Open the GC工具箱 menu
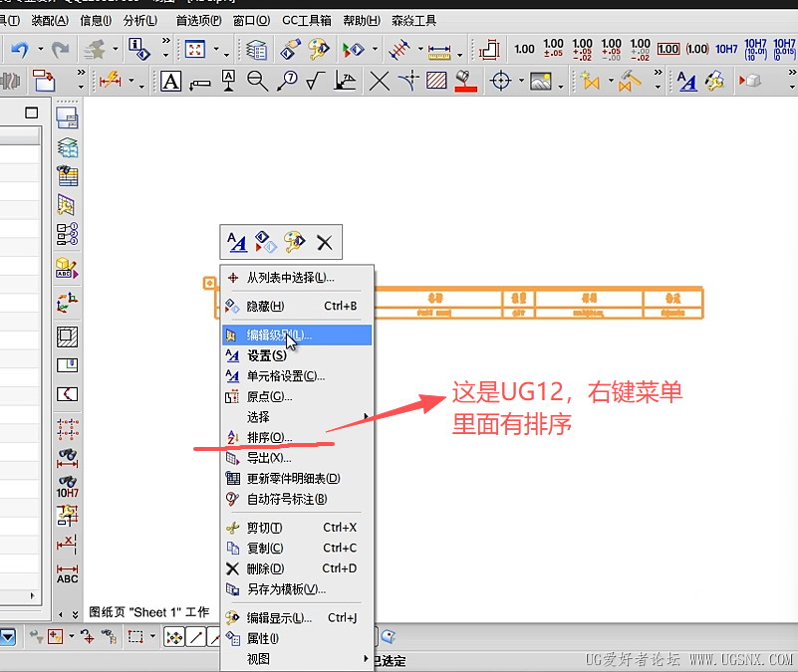The height and width of the screenshot is (672, 798). click(307, 20)
